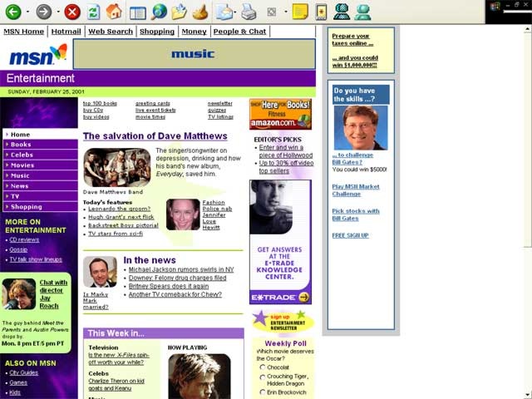The width and height of the screenshot is (532, 399).
Task: Choose the Erin Brockovich poll option
Action: coord(263,392)
